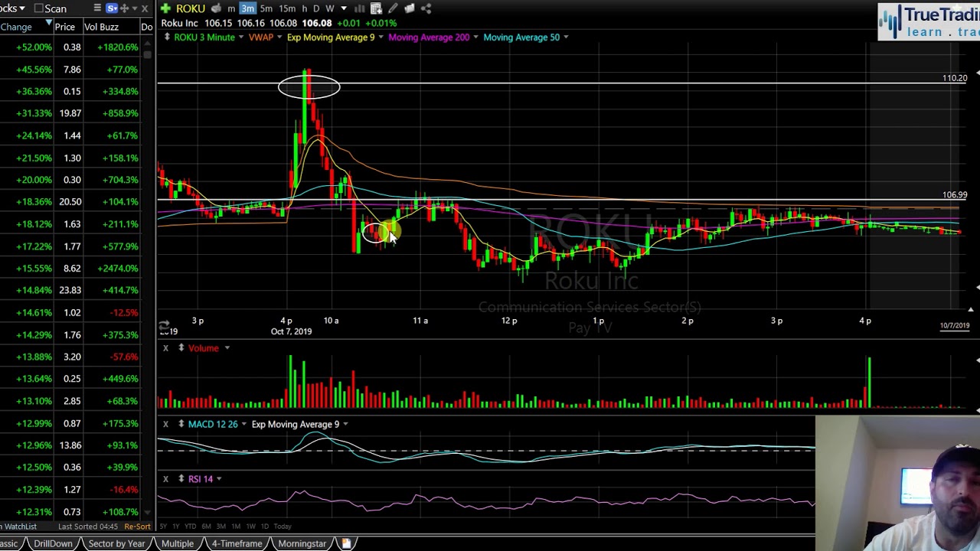This screenshot has height=551, width=980.
Task: Click the watchlist vertical scrollbar
Action: 148,57
